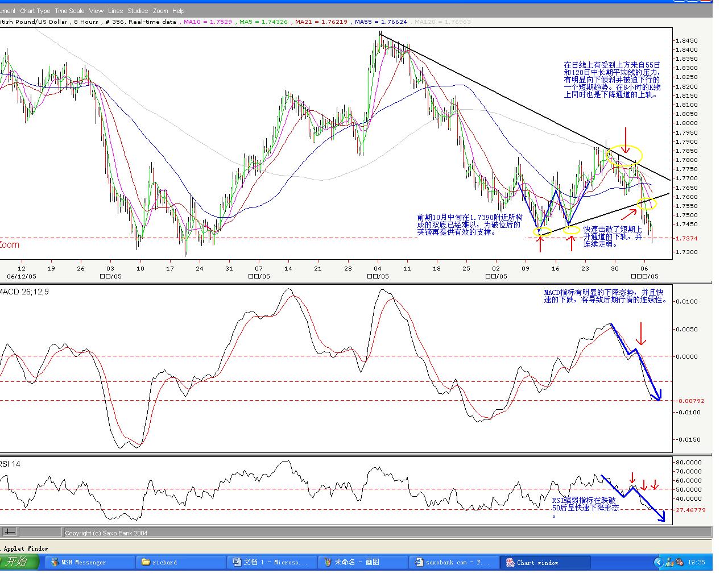Open the Zoom menu
The width and height of the screenshot is (728, 582).
pos(160,11)
